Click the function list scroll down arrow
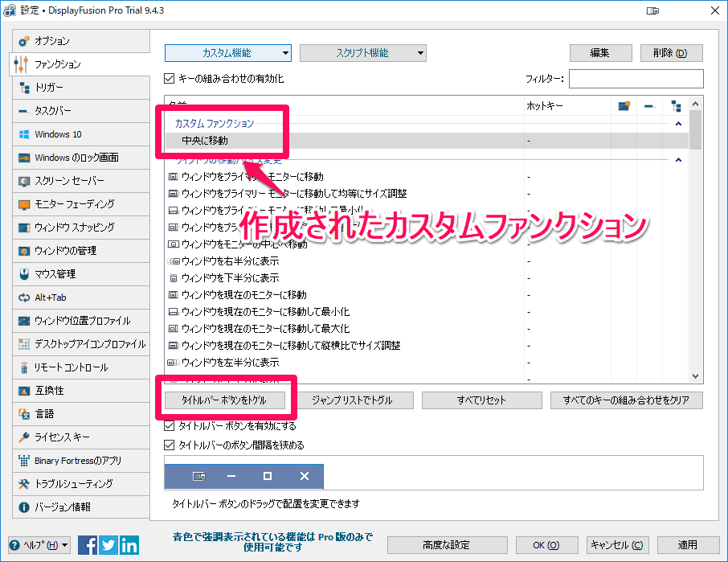Viewport: 728px width, 562px height. [695, 375]
